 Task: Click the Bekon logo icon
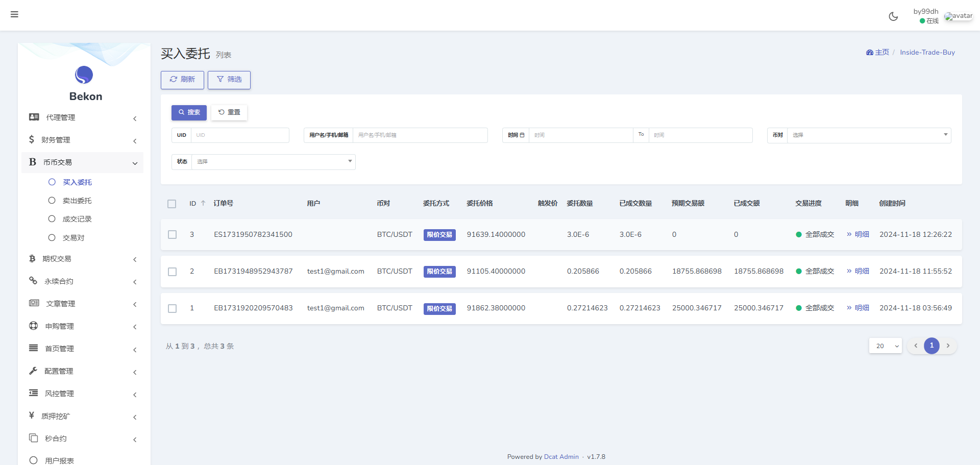(84, 75)
